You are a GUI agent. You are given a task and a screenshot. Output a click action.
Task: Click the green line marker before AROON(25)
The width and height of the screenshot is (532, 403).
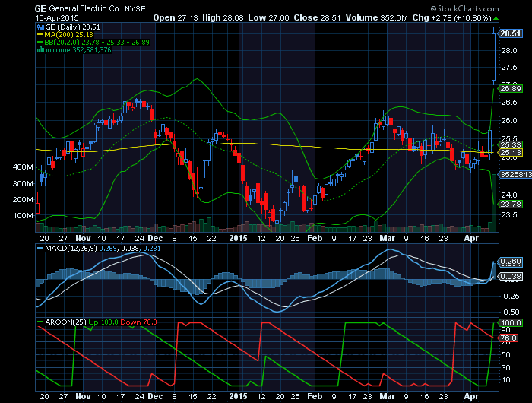pos(40,322)
